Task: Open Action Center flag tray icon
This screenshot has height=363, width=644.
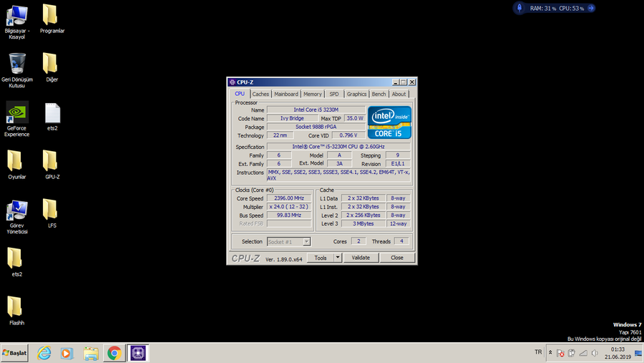Action: point(560,353)
